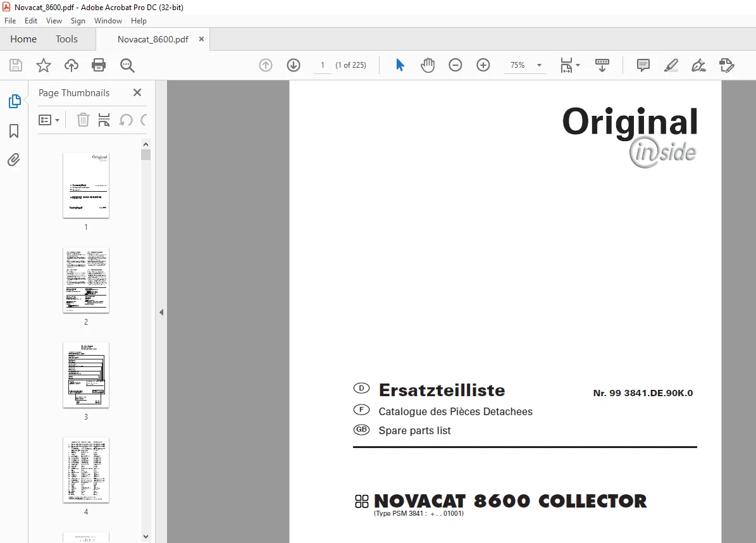756x543 pixels.
Task: Go to next page arrow
Action: 294,65
